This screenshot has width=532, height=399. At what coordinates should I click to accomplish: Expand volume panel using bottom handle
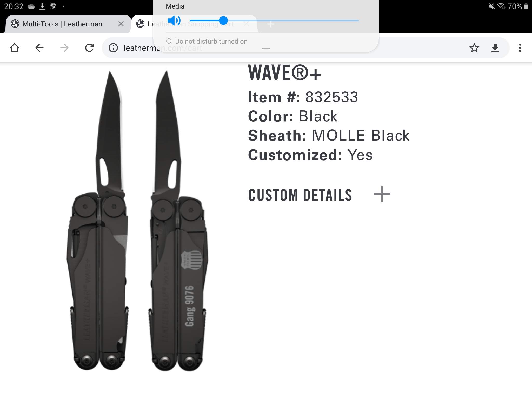click(266, 49)
